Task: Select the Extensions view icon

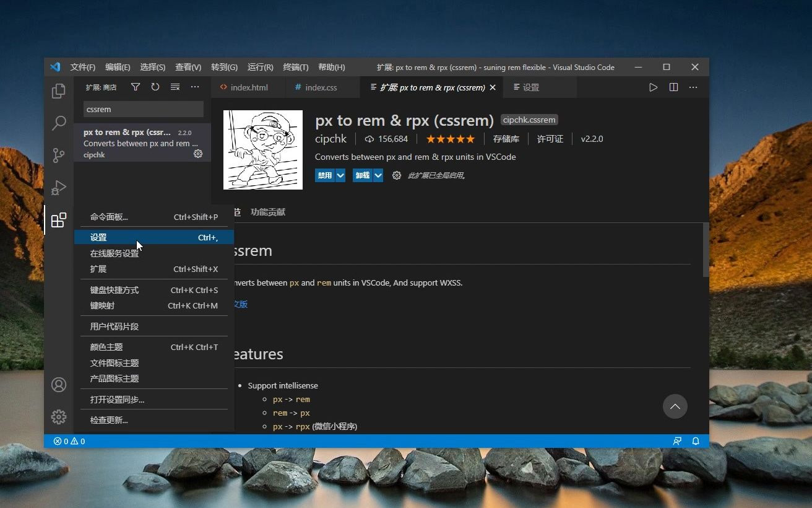Action: (59, 219)
